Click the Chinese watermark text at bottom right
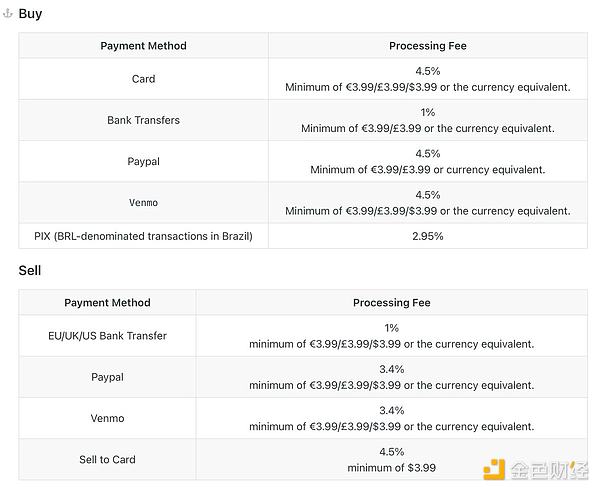This screenshot has height=491, width=600. tap(549, 470)
